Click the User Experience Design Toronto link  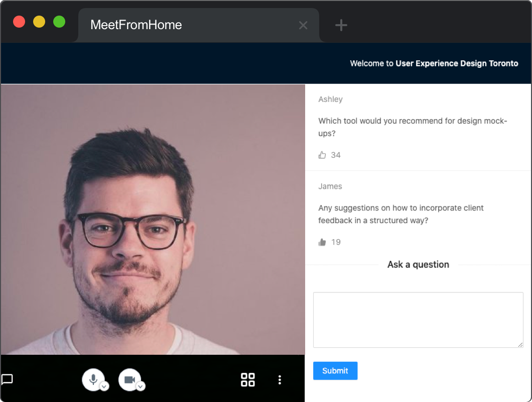(x=457, y=63)
